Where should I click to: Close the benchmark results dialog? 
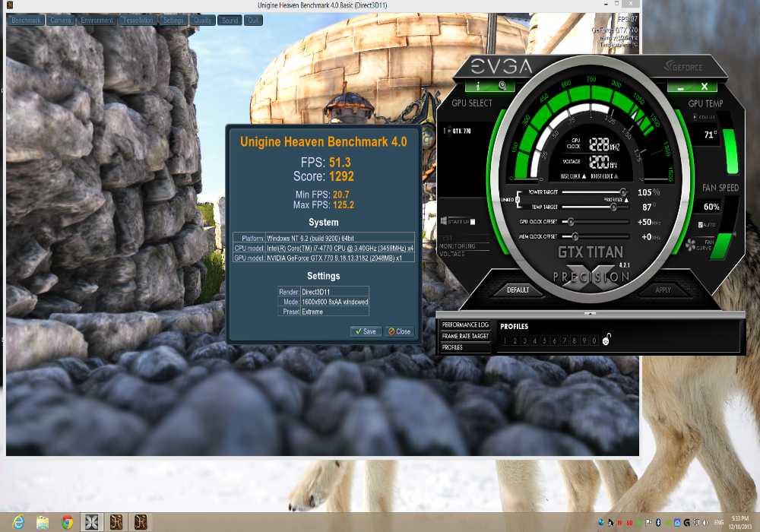[400, 331]
